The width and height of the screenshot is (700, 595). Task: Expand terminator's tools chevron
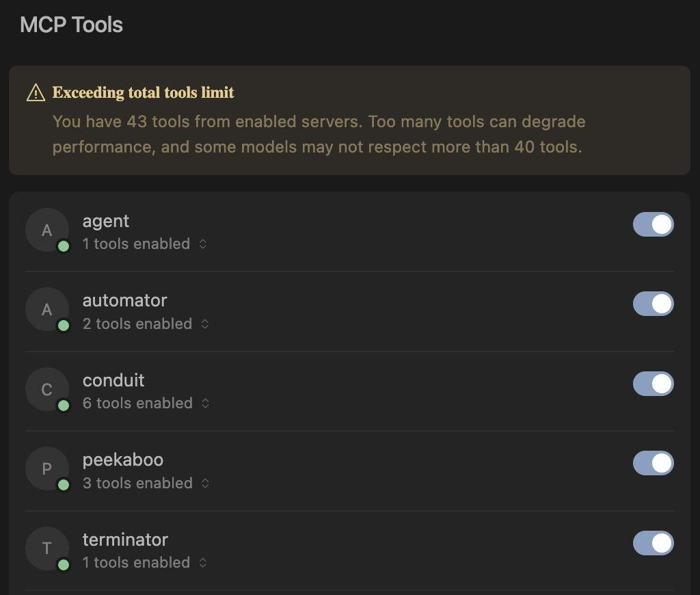point(202,563)
